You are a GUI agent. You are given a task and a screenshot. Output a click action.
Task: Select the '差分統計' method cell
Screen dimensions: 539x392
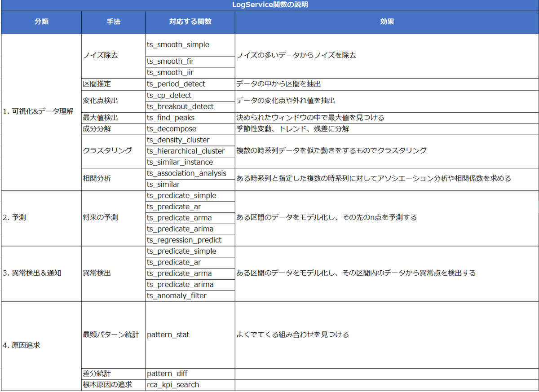113,374
